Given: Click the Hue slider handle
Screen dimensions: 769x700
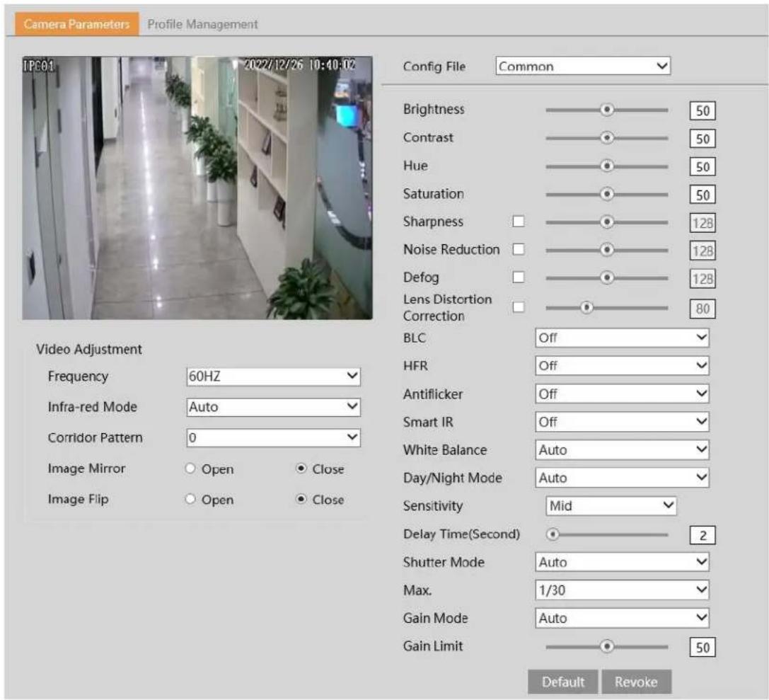Looking at the screenshot, I should pyautogui.click(x=607, y=166).
